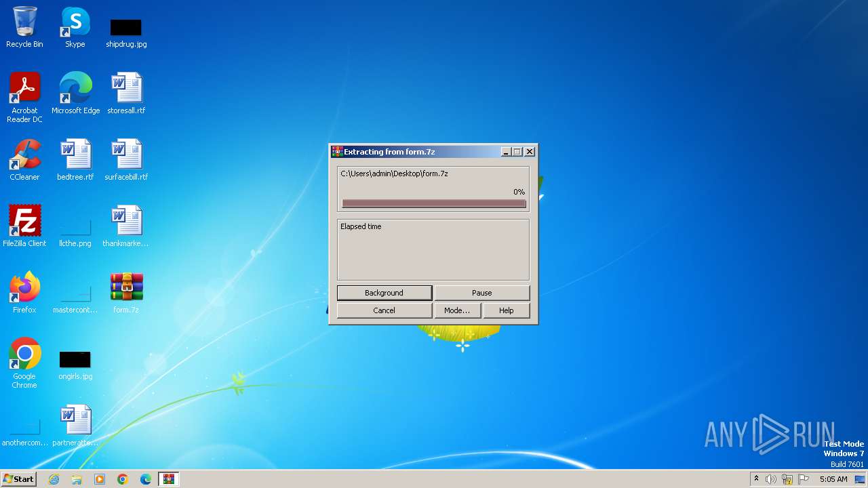Click the network tray icon
This screenshot has width=868, height=488.
[787, 479]
